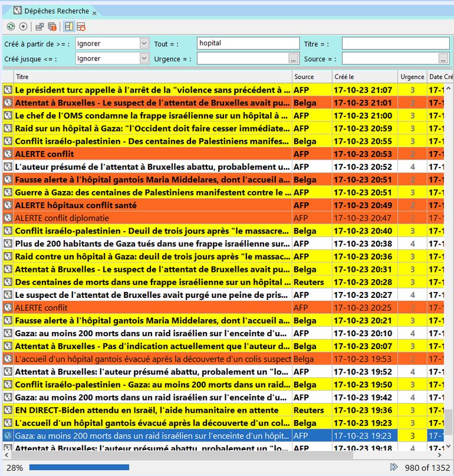Sort by the 'Créé le' column header
This screenshot has height=476, width=454.
(x=364, y=77)
